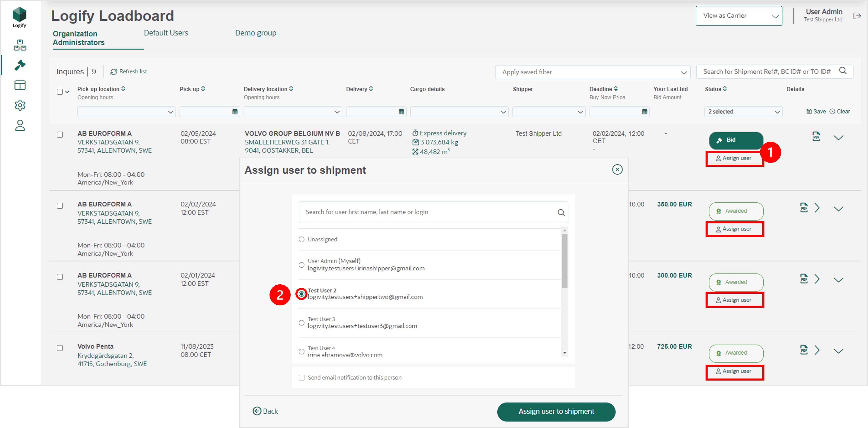Tick checkbox for the 02/05/2024 pick-up row
Image resolution: width=868 pixels, height=428 pixels.
(60, 135)
